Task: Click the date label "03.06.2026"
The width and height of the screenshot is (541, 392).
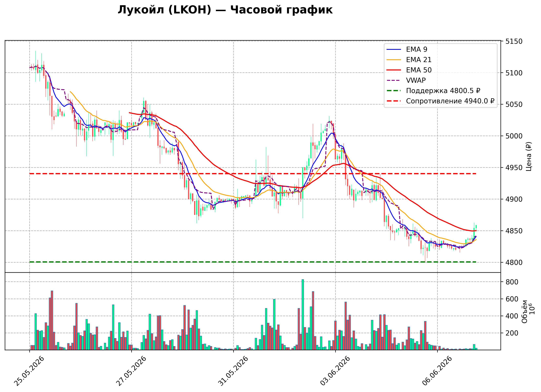Action: [335, 371]
